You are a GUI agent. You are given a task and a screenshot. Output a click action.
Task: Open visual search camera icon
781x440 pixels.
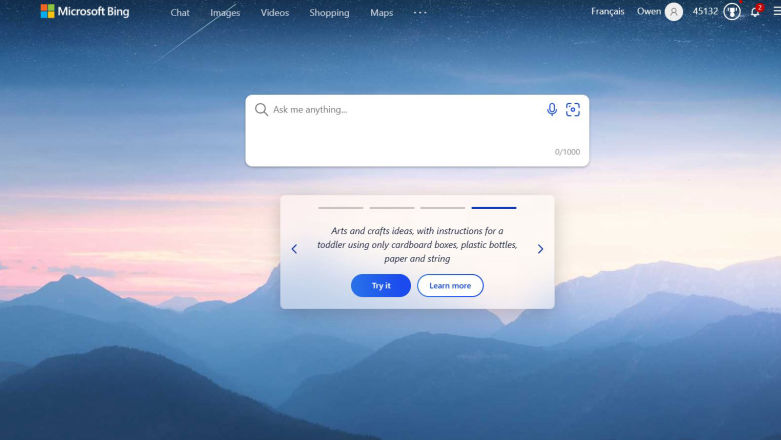[x=573, y=110]
